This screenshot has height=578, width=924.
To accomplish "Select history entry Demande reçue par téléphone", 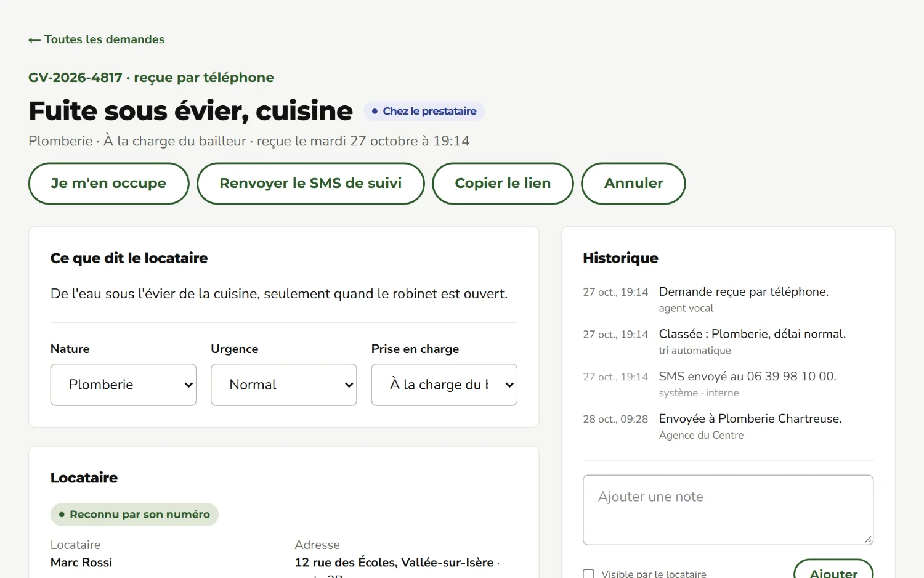I will (744, 292).
